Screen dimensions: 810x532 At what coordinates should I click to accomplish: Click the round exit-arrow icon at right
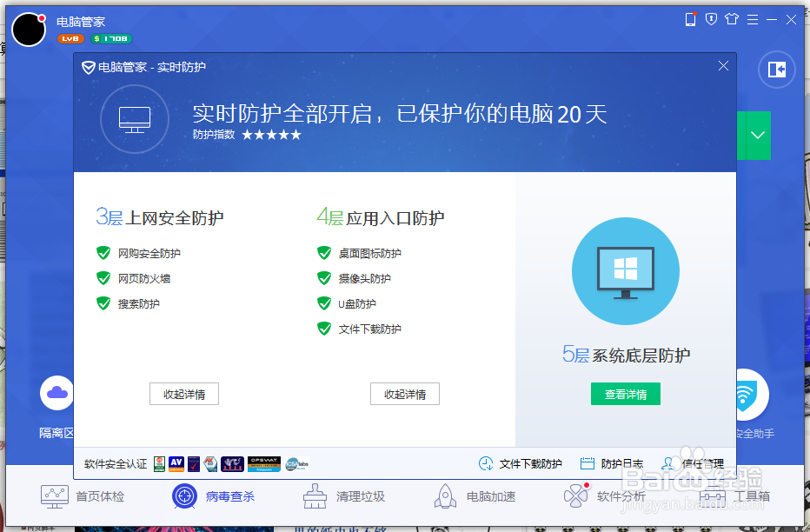tap(776, 70)
